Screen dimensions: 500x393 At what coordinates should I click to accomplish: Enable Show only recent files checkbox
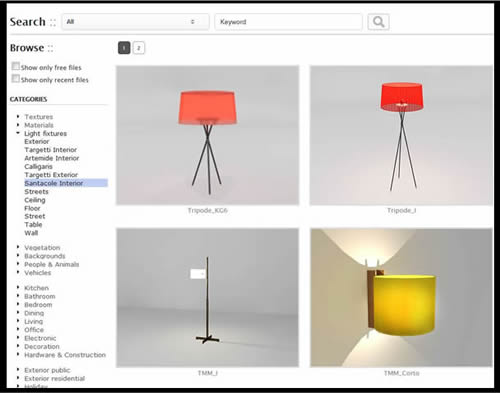tap(15, 78)
